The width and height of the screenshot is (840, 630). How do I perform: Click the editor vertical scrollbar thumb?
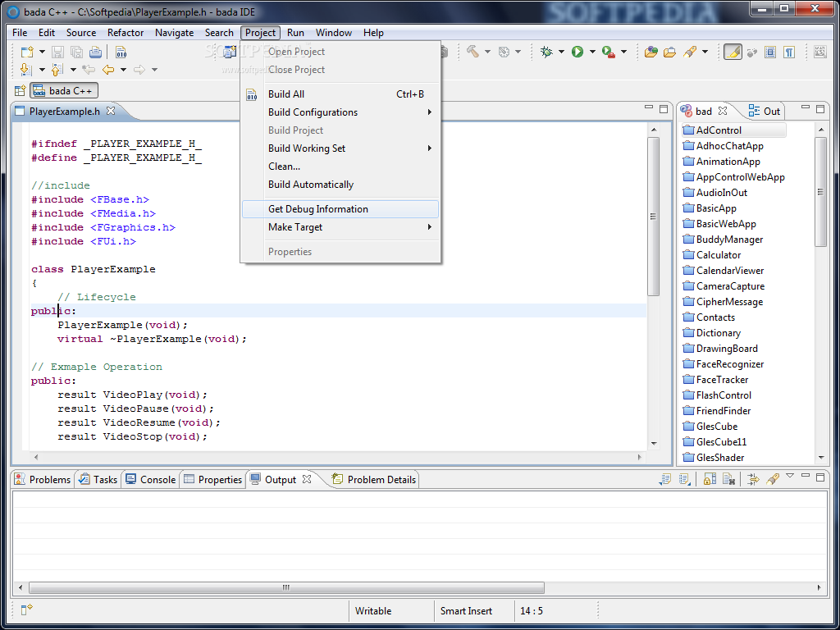653,217
